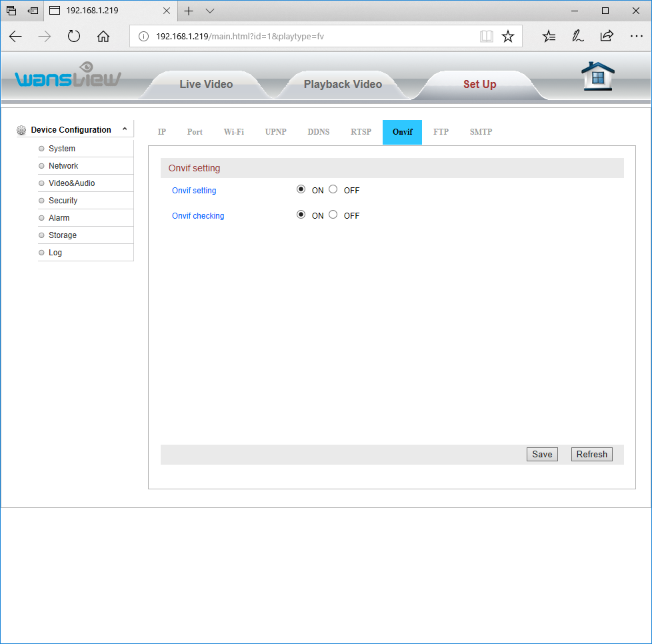The width and height of the screenshot is (652, 644).
Task: Open reading view book icon
Action: (x=486, y=36)
